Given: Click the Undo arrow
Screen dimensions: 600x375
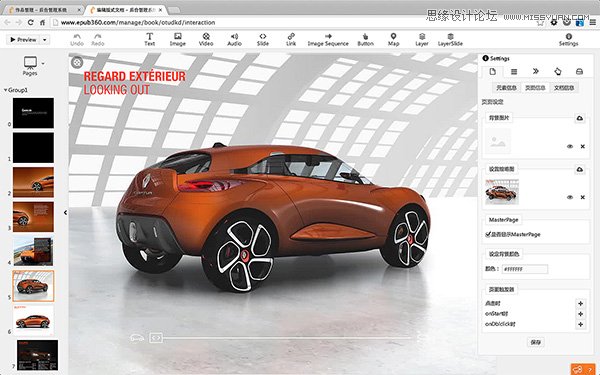Looking at the screenshot, I should pyautogui.click(x=77, y=39).
